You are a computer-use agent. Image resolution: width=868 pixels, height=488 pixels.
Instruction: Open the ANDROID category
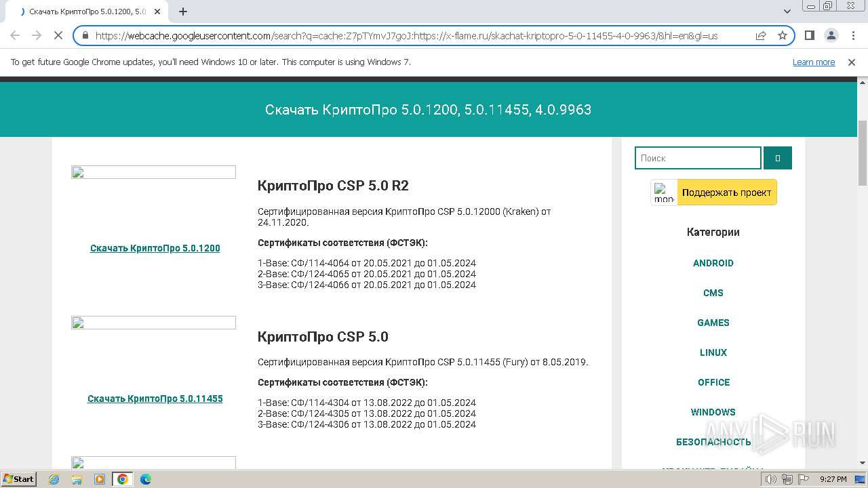pos(713,263)
